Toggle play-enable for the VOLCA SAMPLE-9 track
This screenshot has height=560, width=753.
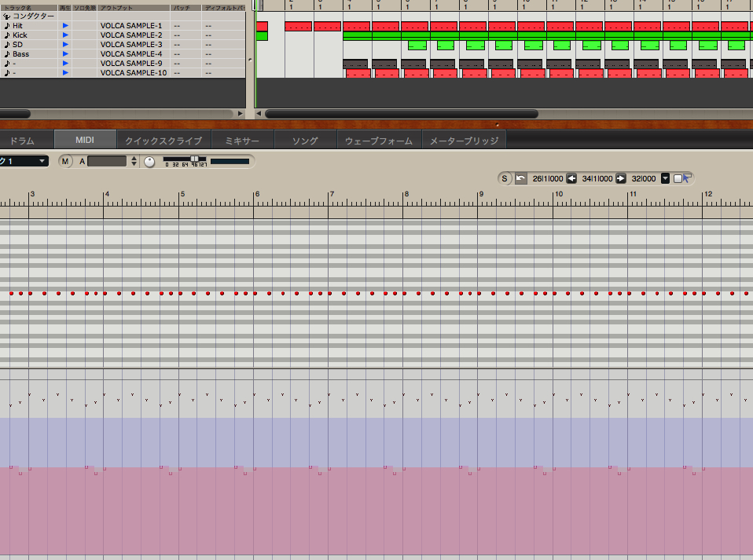pyautogui.click(x=65, y=64)
